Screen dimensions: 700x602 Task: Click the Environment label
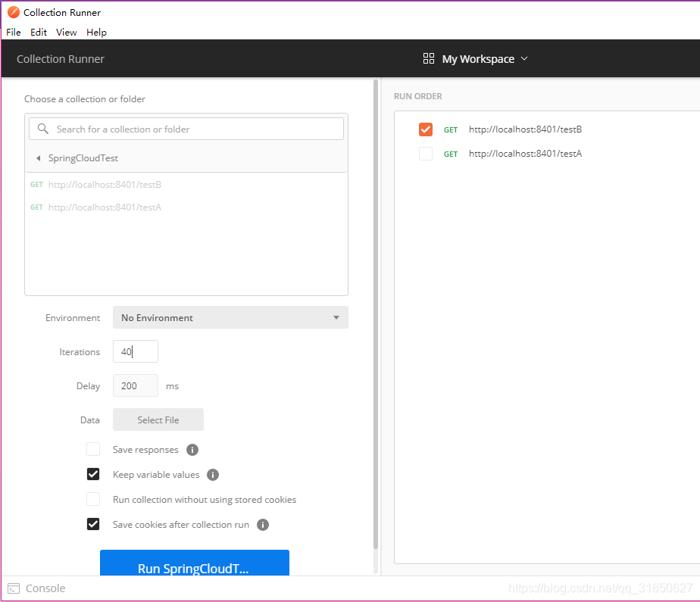click(73, 318)
